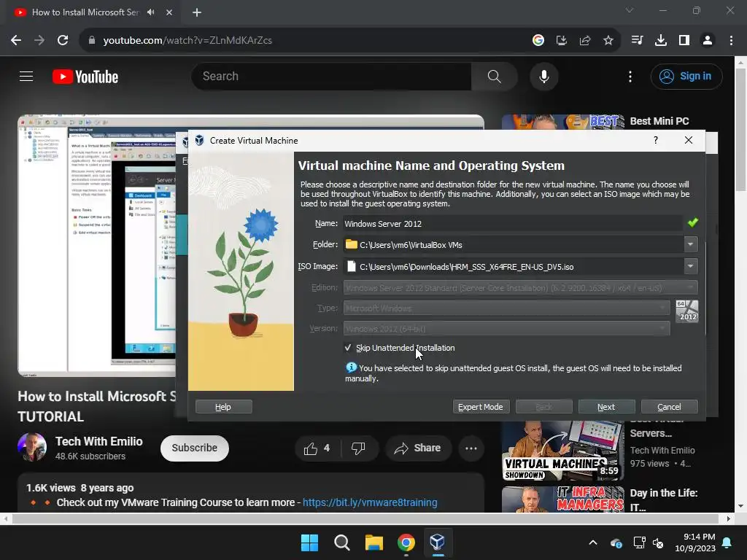Click the Google icon in address bar
The height and width of the screenshot is (560, 747).
click(x=538, y=41)
